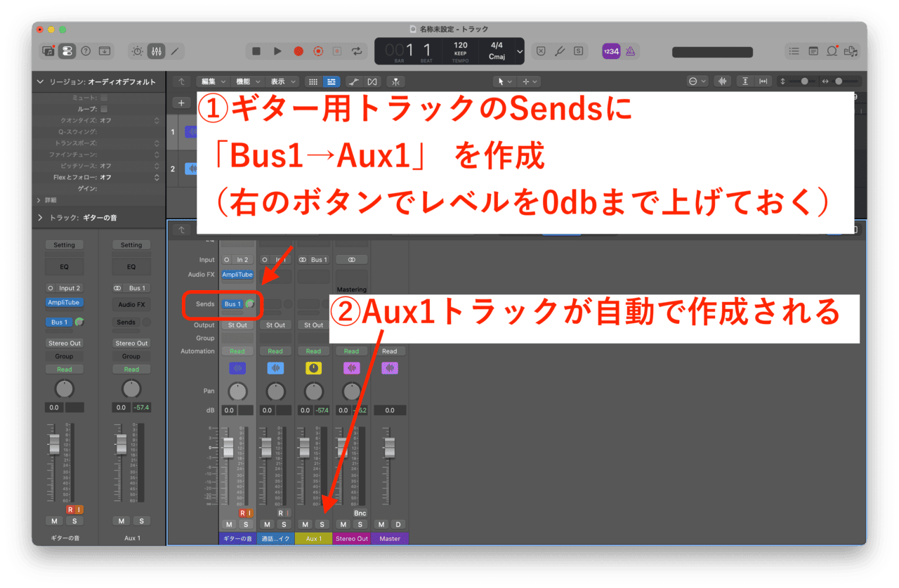This screenshot has width=899, height=588.
Task: Open the List Editors button
Action: coord(794,51)
